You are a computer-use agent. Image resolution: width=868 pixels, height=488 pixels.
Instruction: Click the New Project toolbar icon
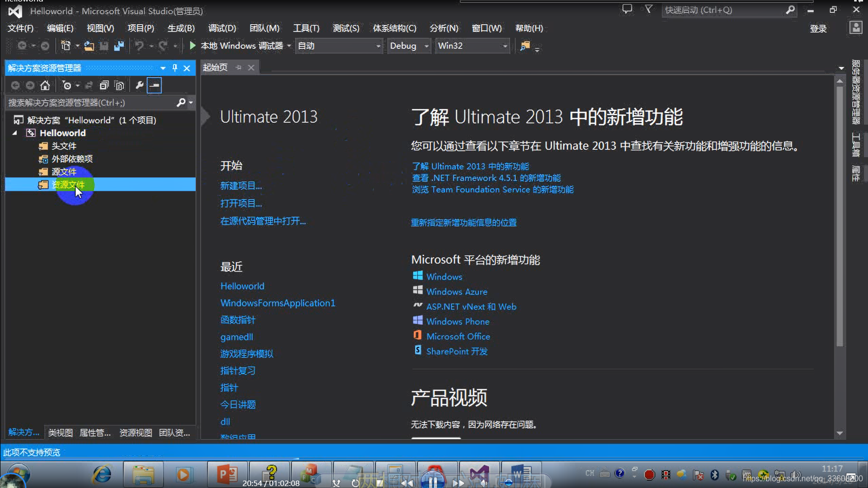pos(66,46)
